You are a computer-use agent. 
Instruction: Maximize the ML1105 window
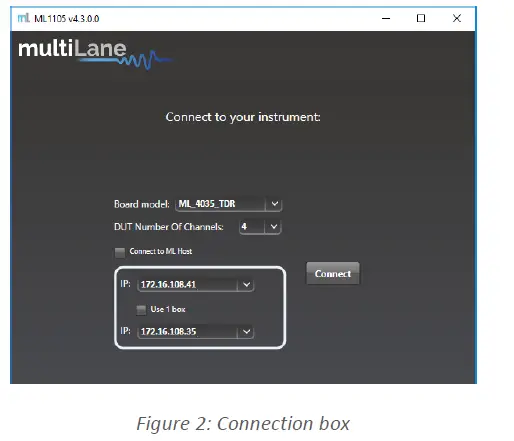click(421, 18)
